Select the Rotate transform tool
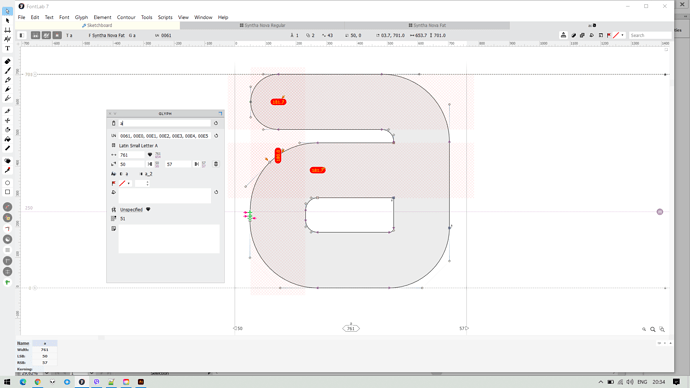 [x=7, y=129]
